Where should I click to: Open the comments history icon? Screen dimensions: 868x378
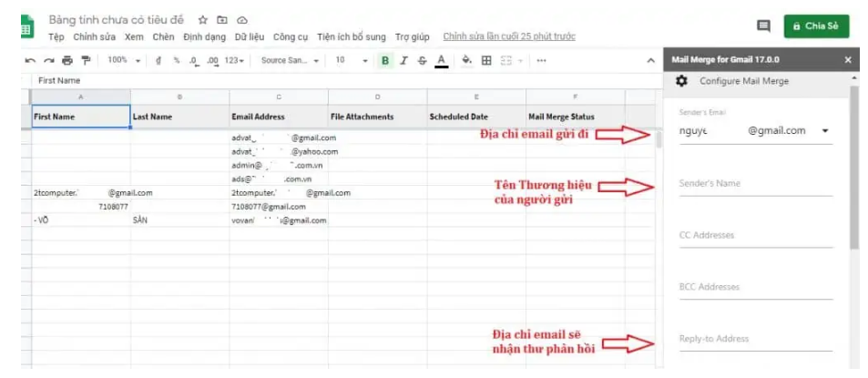click(763, 26)
